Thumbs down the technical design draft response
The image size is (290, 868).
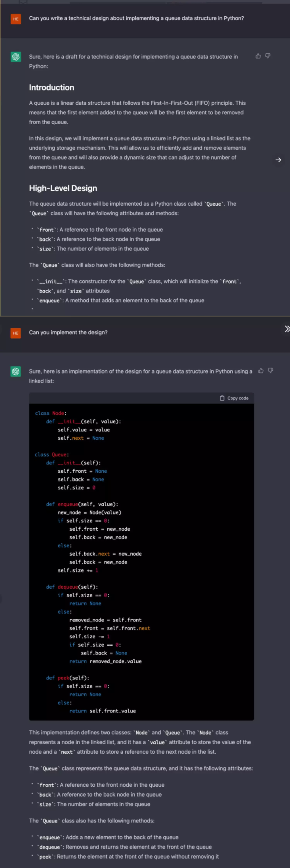(268, 56)
